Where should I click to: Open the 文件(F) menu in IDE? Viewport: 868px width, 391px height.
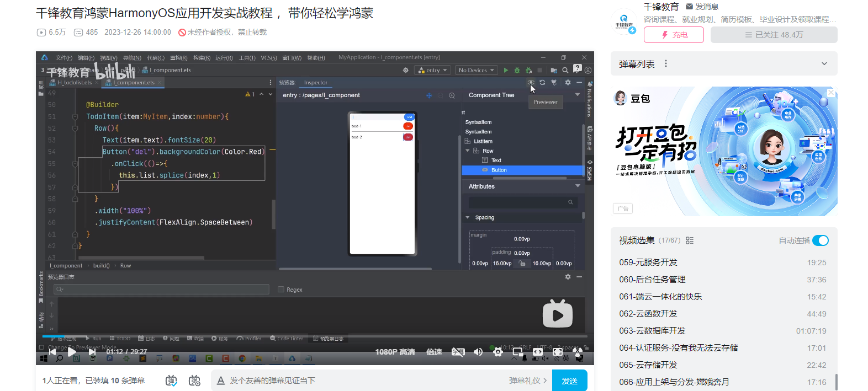coord(63,58)
